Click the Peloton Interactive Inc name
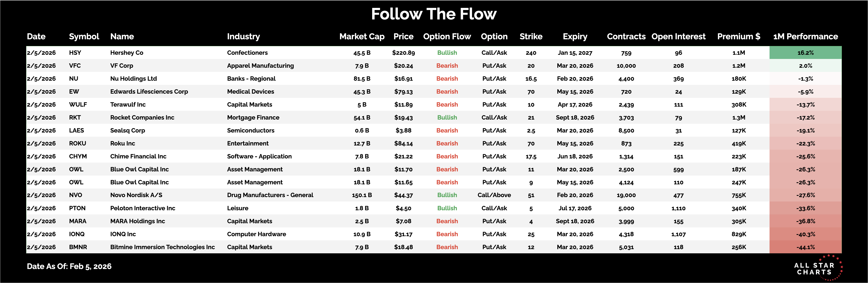 pos(143,208)
